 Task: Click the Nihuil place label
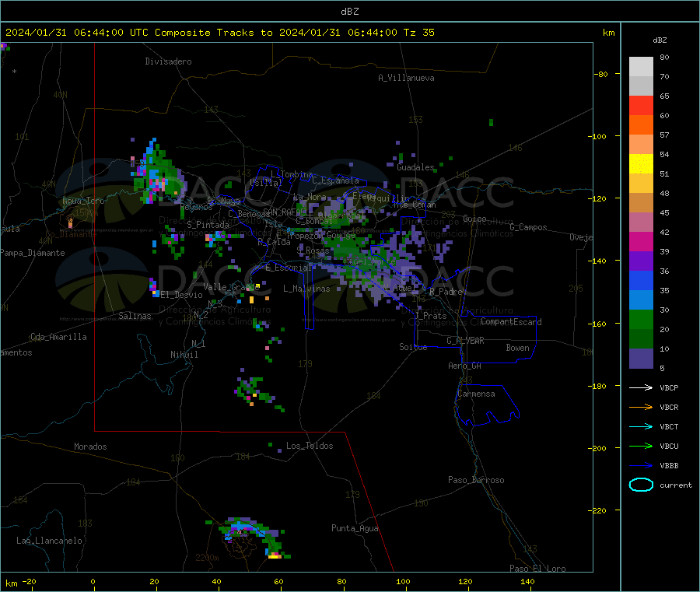tap(184, 355)
